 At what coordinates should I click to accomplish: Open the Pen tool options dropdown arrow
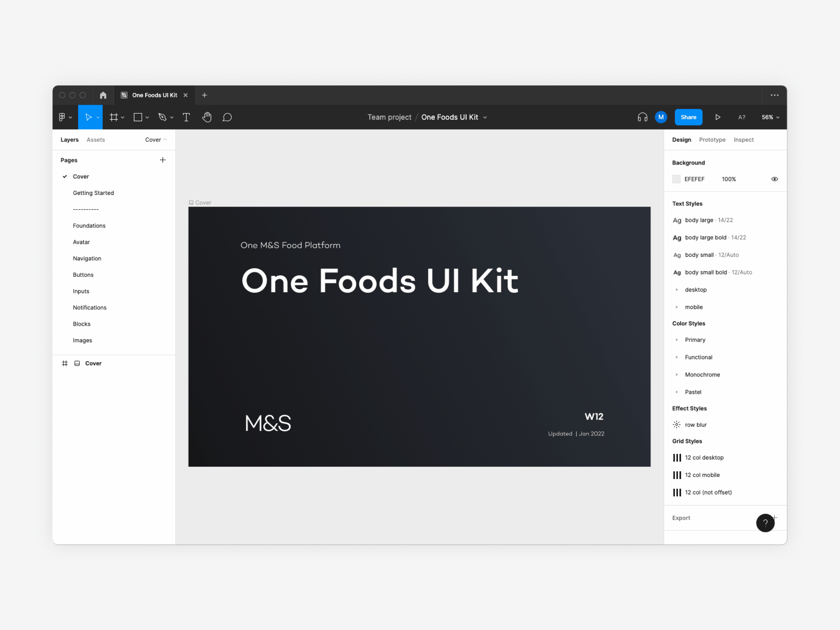tap(171, 117)
